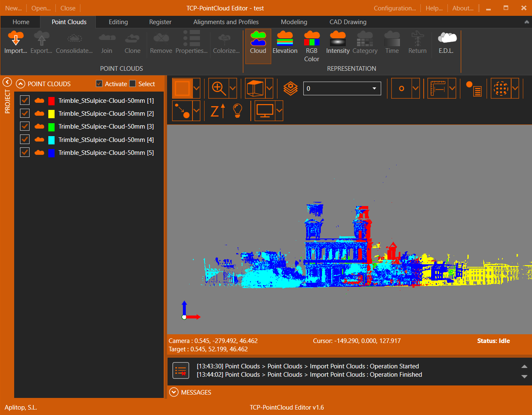Open the point size dropdown arrow
Screen dimensions: 532x415
(415, 88)
